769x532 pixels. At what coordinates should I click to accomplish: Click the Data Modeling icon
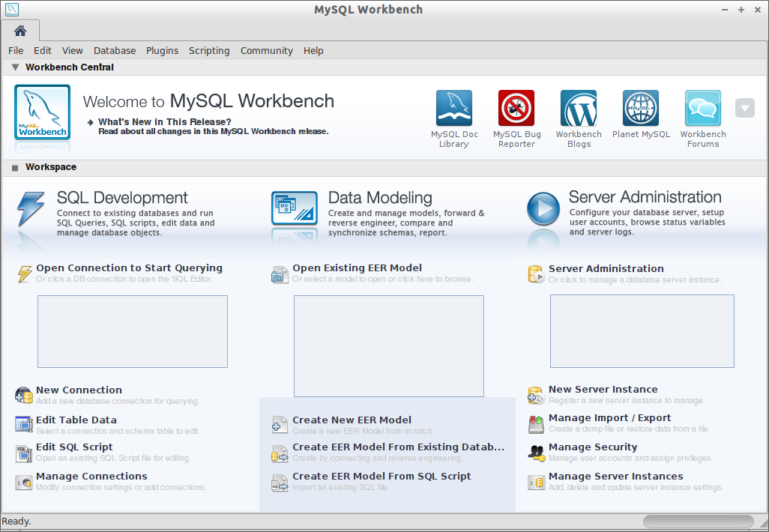(x=295, y=208)
